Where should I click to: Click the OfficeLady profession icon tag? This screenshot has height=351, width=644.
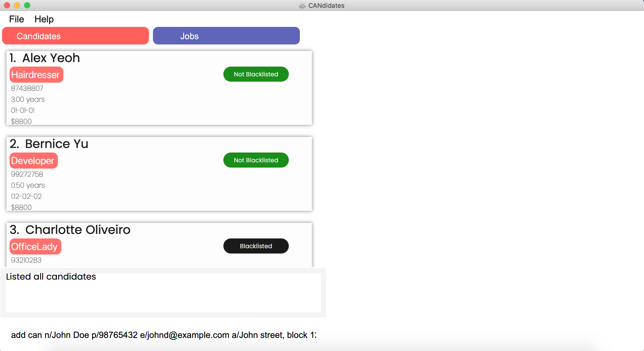click(34, 246)
